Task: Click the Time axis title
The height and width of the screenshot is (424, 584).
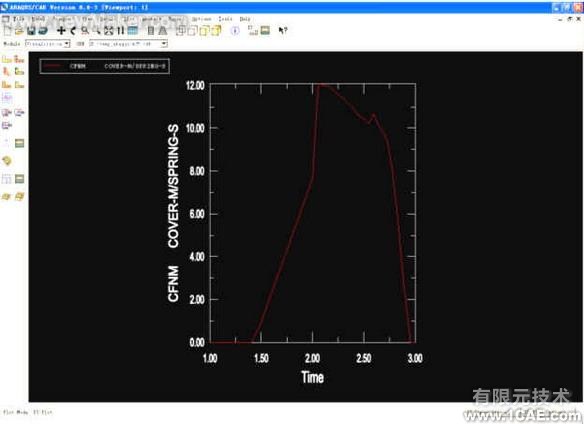Action: [312, 377]
